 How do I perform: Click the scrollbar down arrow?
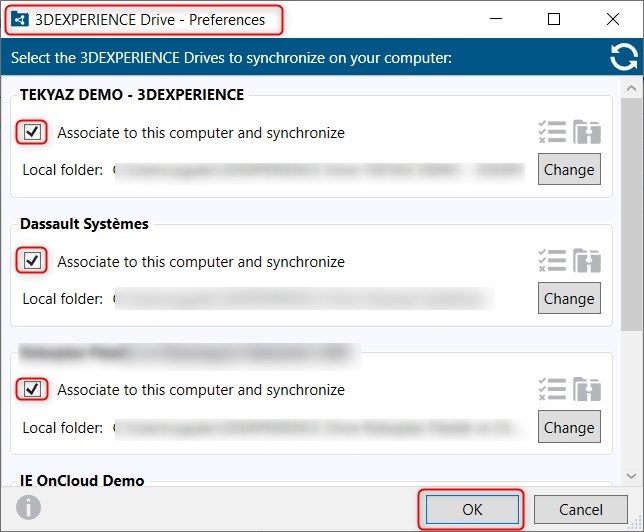[x=631, y=476]
